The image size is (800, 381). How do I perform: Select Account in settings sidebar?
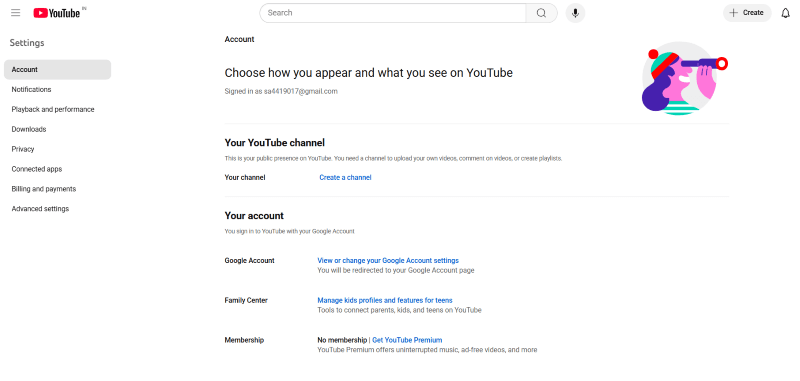57,70
